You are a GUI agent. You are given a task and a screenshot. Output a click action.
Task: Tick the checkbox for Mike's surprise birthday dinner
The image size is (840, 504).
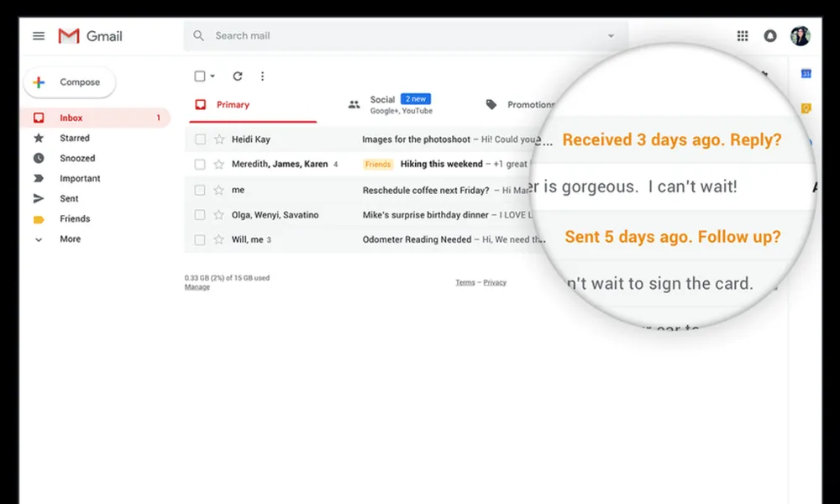200,215
